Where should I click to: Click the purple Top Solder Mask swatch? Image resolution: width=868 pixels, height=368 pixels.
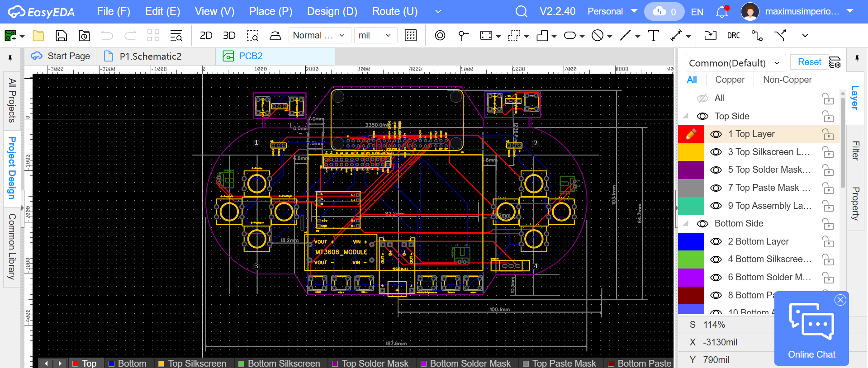pos(691,170)
